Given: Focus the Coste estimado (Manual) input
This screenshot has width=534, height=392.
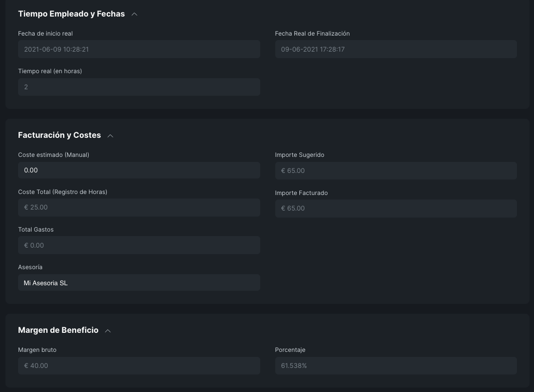Looking at the screenshot, I should [x=139, y=170].
